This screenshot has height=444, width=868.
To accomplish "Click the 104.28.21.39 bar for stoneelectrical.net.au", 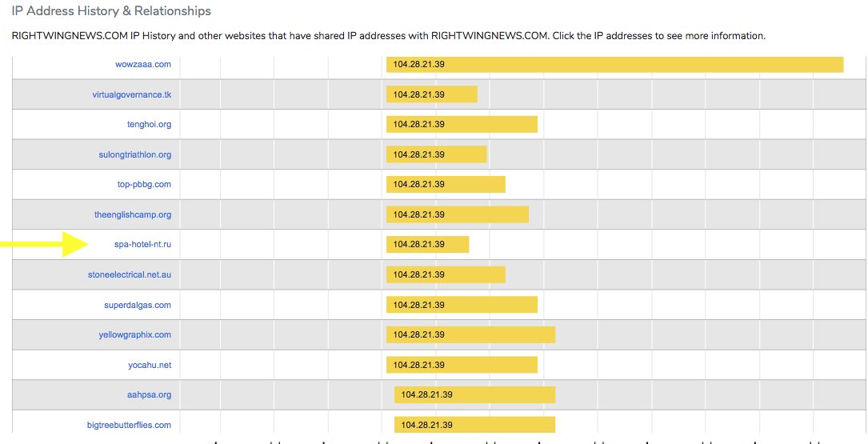I will click(446, 274).
